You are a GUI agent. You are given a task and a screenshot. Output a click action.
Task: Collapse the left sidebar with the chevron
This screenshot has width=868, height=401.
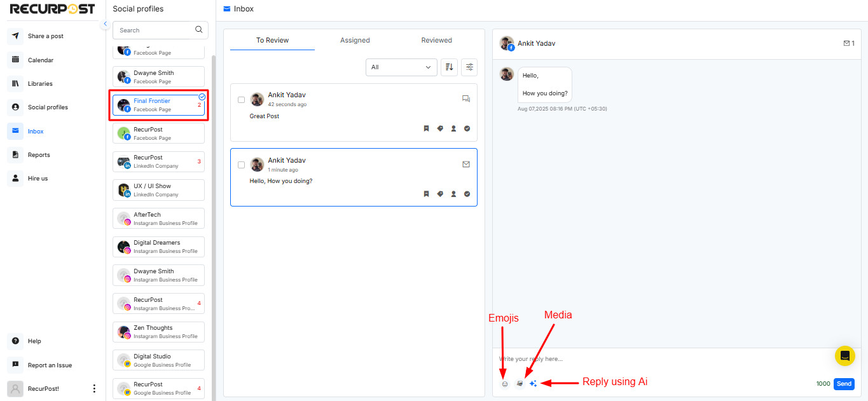(x=105, y=24)
